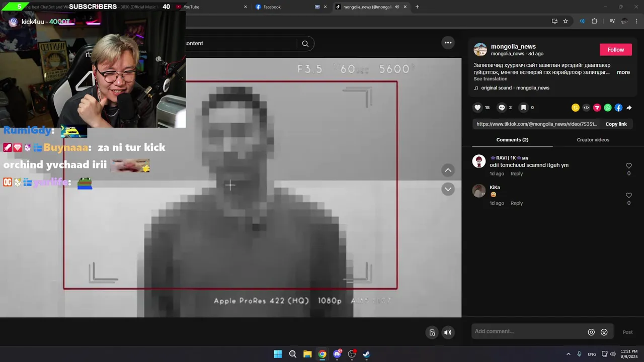
Task: Share the video to Facebook
Action: (618, 108)
